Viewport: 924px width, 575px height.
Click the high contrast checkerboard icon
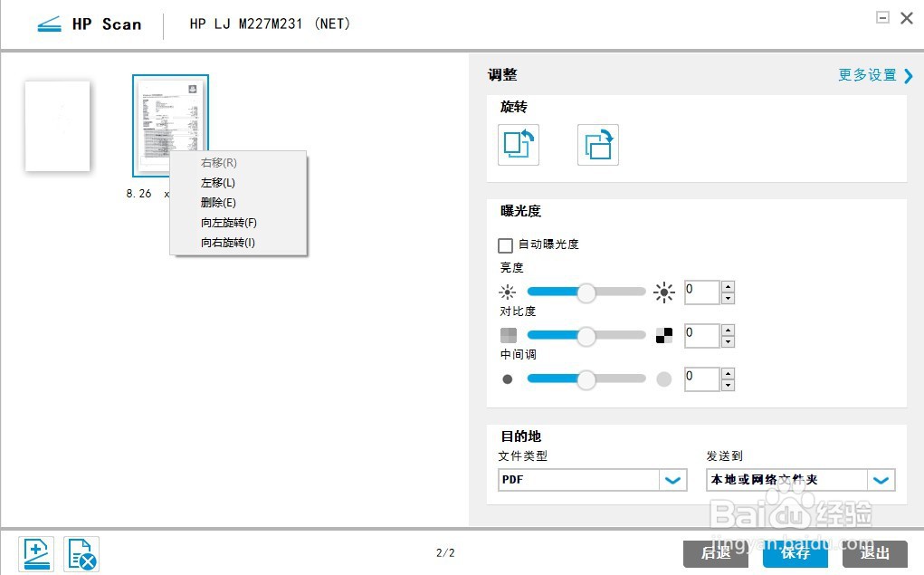(664, 335)
